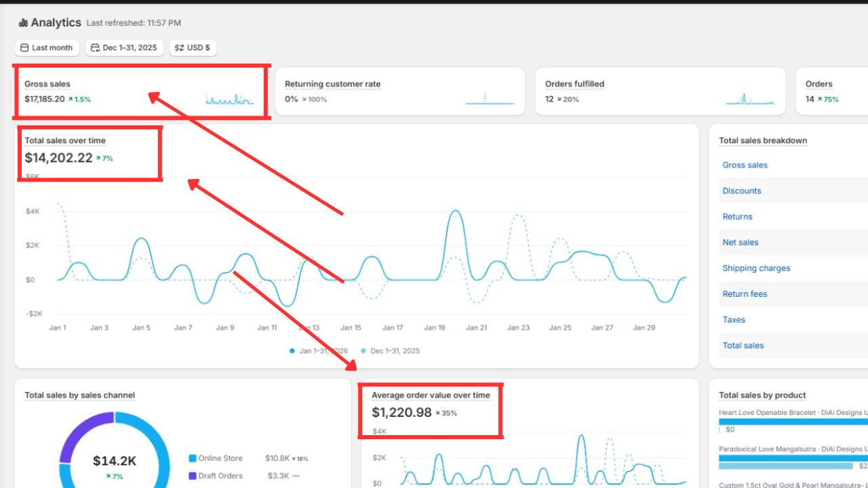Image resolution: width=868 pixels, height=488 pixels.
Task: Select Gross sales in Total sales breakdown
Action: (745, 165)
